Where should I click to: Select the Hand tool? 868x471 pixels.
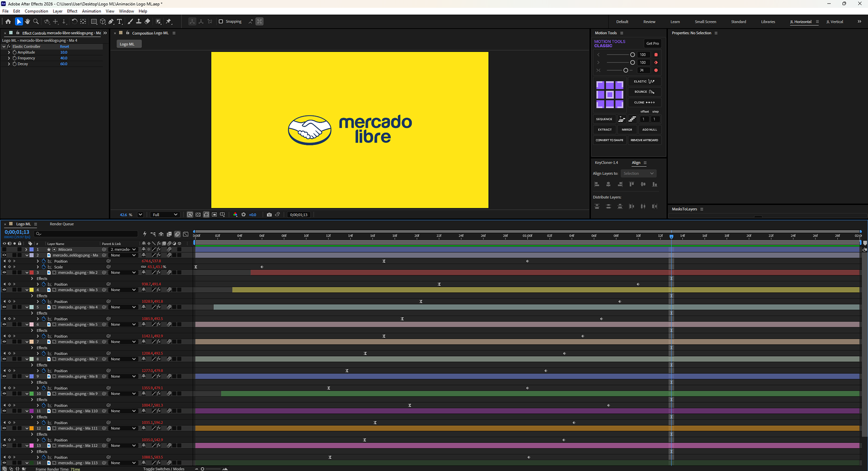click(x=28, y=21)
